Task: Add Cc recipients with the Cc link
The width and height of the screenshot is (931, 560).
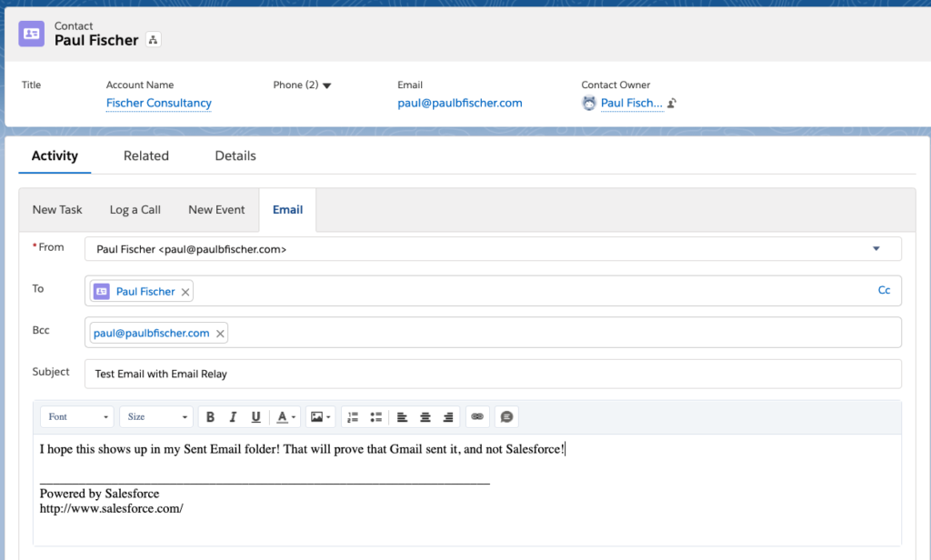Action: pyautogui.click(x=884, y=289)
